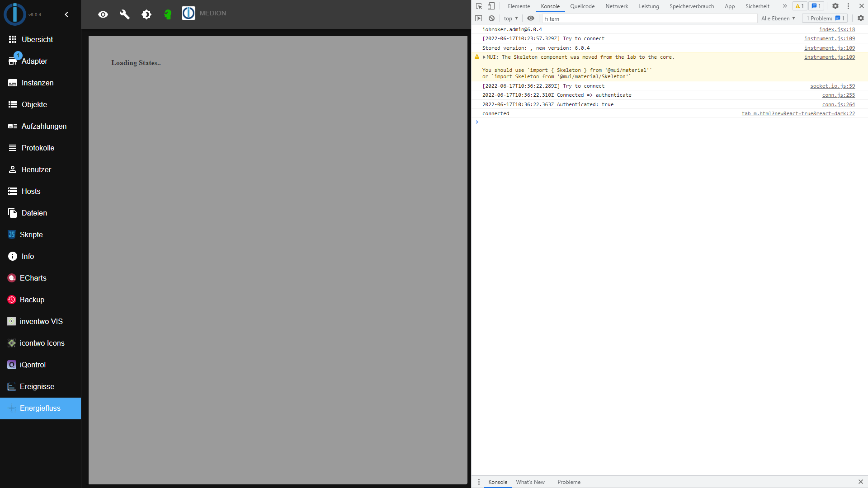Switch to Probleme drawer tab

coord(569,482)
